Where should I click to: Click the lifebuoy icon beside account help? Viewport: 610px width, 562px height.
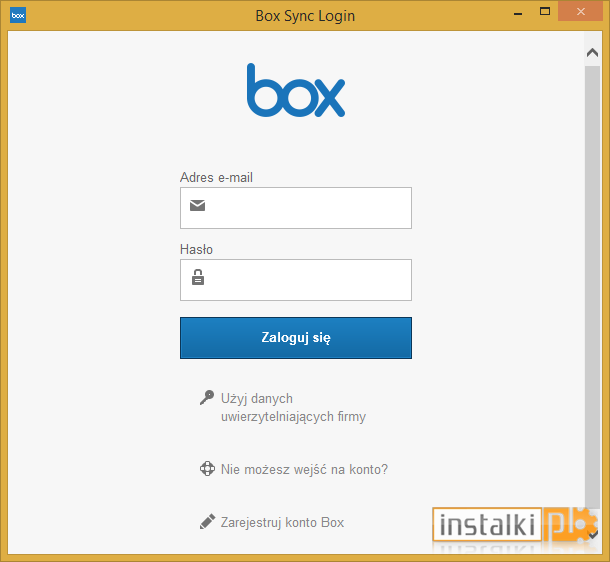point(207,469)
